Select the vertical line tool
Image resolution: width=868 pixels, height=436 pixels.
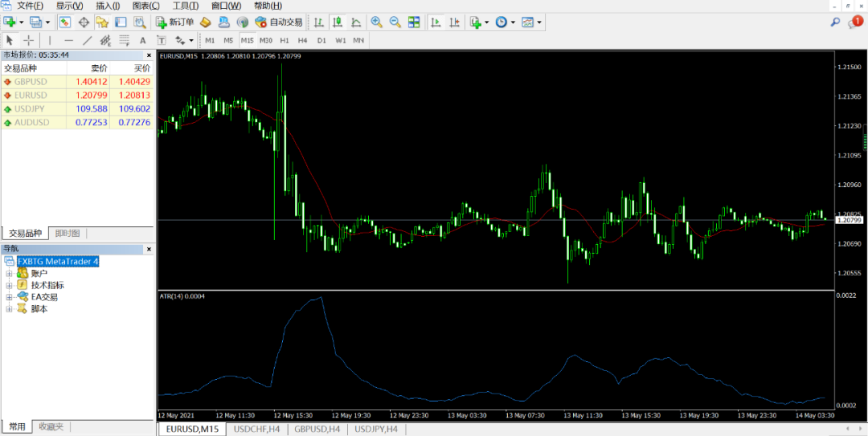click(50, 40)
